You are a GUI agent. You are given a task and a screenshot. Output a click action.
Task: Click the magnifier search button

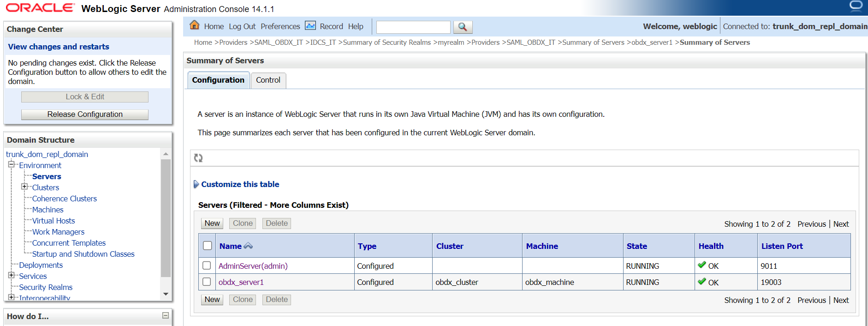[463, 27]
